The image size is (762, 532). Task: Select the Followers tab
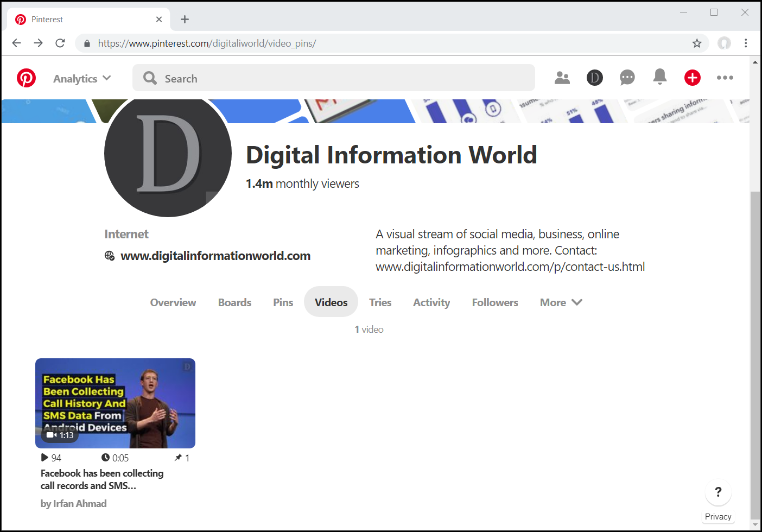[494, 302]
